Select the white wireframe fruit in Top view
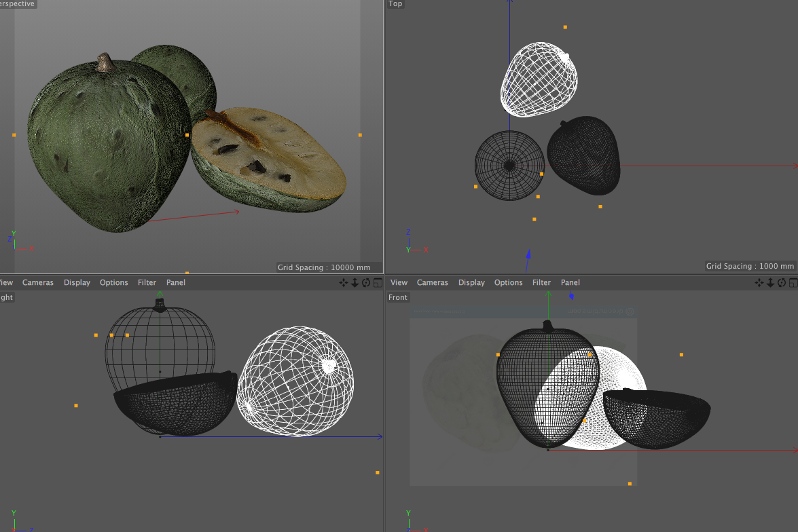This screenshot has height=532, width=798. 539,79
